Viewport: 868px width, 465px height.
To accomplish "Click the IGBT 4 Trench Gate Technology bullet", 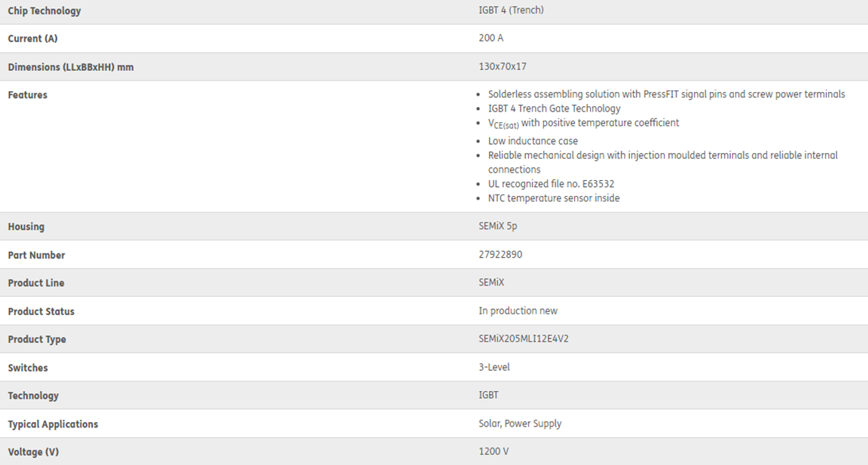I will 554,109.
